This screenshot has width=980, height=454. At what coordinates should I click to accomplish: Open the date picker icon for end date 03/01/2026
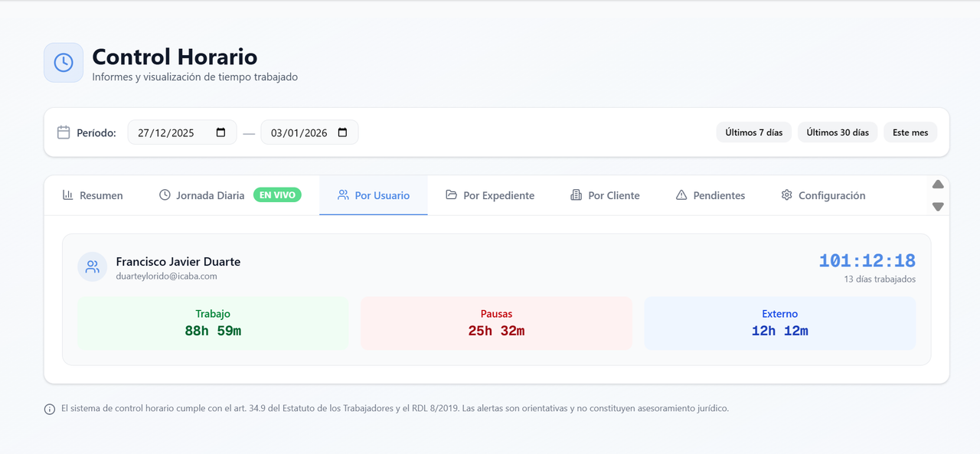coord(343,132)
